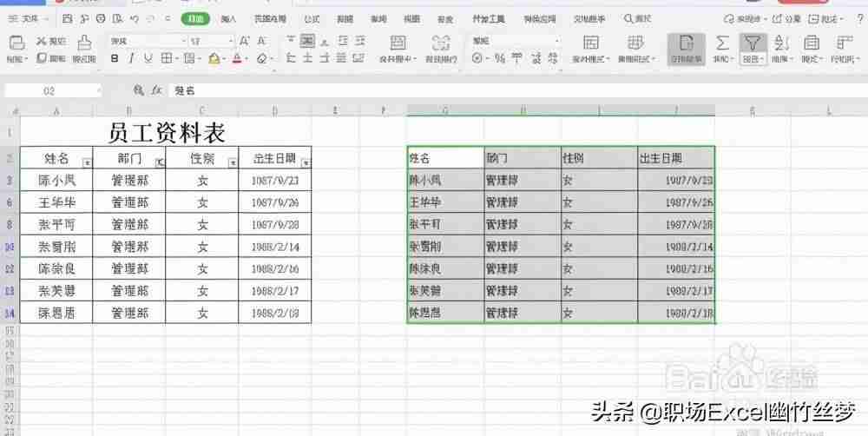Switch to the 开发工具 Developer tab
Screen dimensions: 868x436
click(x=488, y=19)
